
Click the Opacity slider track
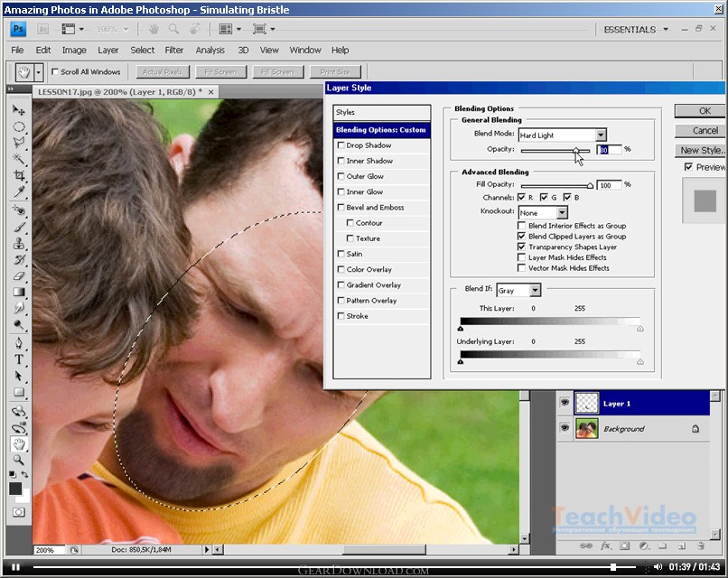tap(555, 151)
